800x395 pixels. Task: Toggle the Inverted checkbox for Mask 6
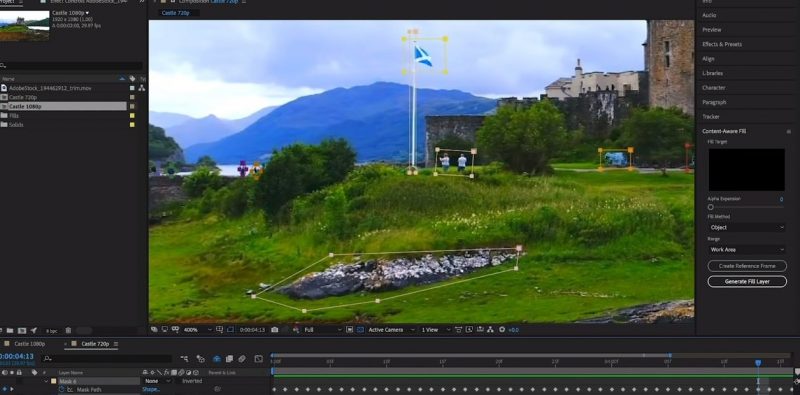(x=192, y=381)
